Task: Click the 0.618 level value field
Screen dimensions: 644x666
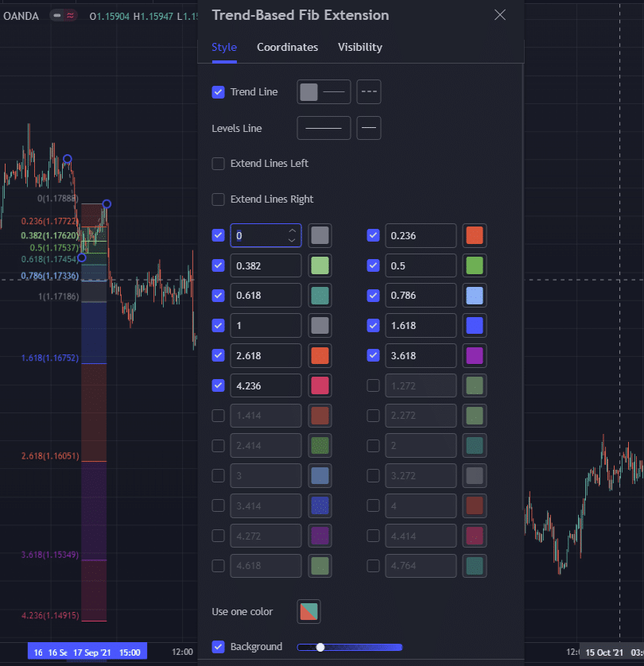Action: click(266, 296)
